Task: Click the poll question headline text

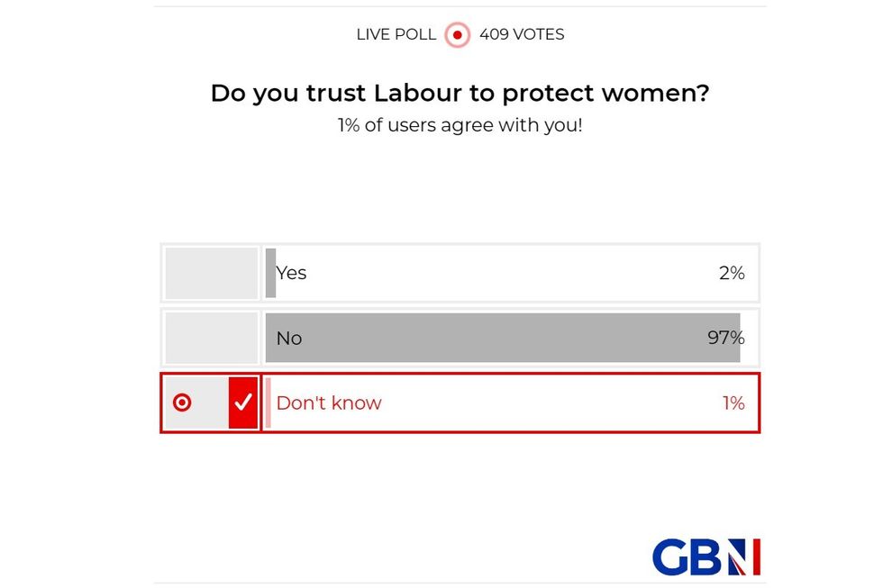Action: click(x=460, y=93)
